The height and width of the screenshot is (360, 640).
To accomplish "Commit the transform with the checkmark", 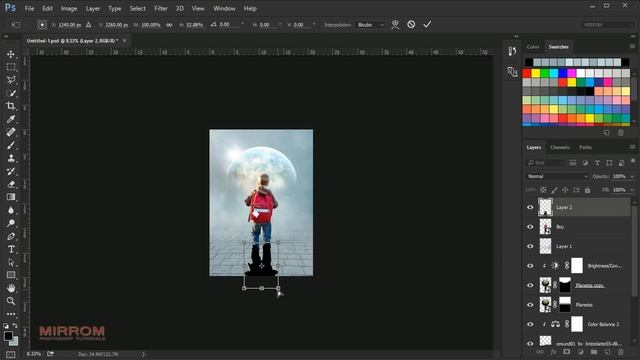I will [427, 24].
